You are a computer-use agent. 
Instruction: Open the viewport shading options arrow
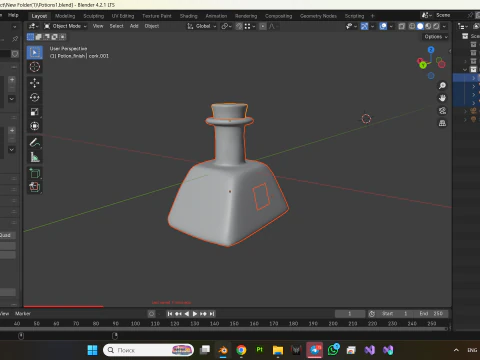[x=444, y=26]
